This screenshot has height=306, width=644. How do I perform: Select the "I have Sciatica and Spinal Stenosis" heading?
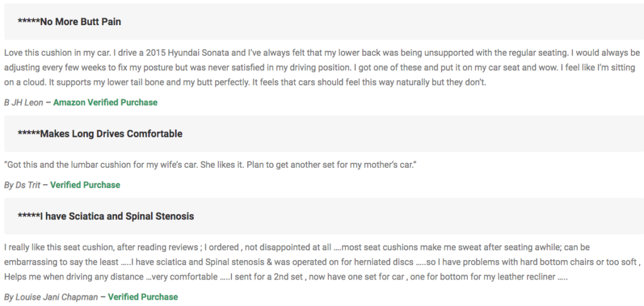(117, 216)
